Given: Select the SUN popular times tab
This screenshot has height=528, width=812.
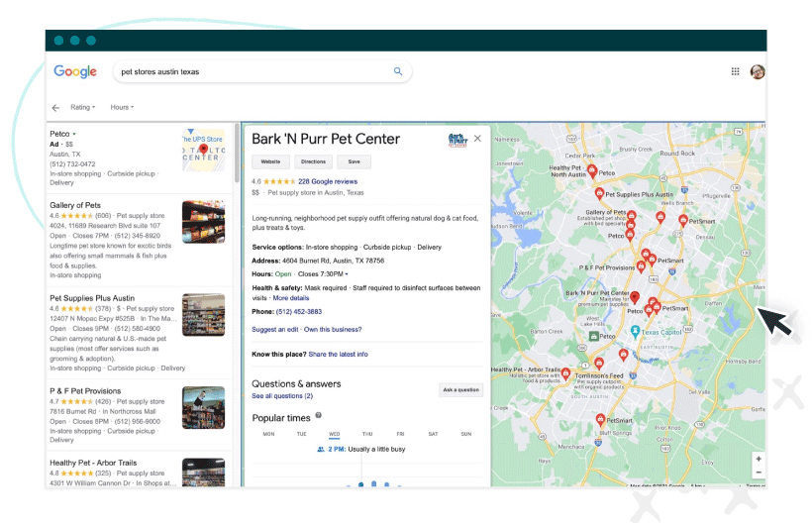Looking at the screenshot, I should [x=466, y=434].
